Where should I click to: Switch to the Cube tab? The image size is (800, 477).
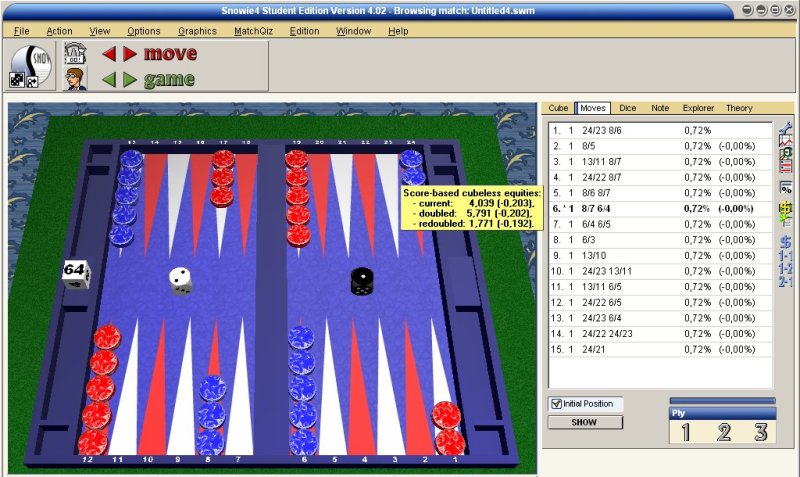click(559, 108)
